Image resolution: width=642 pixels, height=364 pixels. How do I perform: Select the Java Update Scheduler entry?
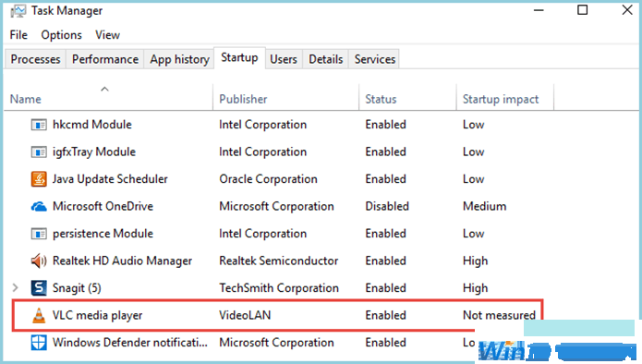coord(110,179)
